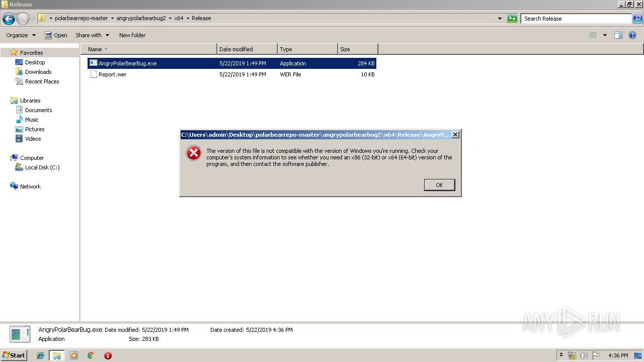
Task: Click folder icon in address bar
Action: (42, 18)
